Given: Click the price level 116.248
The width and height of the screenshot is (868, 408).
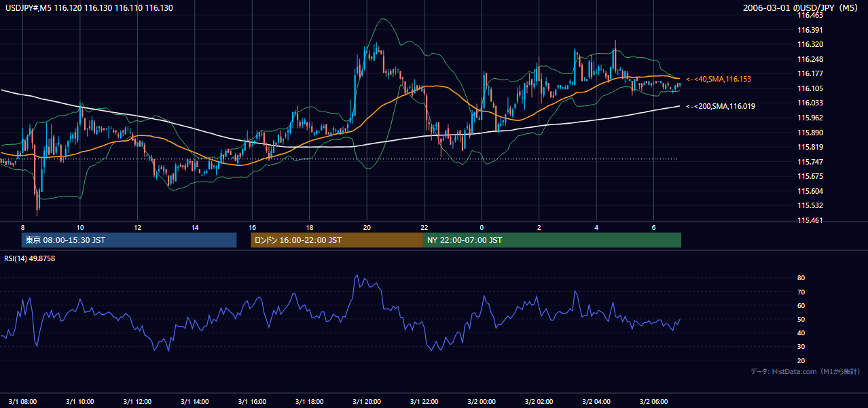Looking at the screenshot, I should pyautogui.click(x=810, y=59).
